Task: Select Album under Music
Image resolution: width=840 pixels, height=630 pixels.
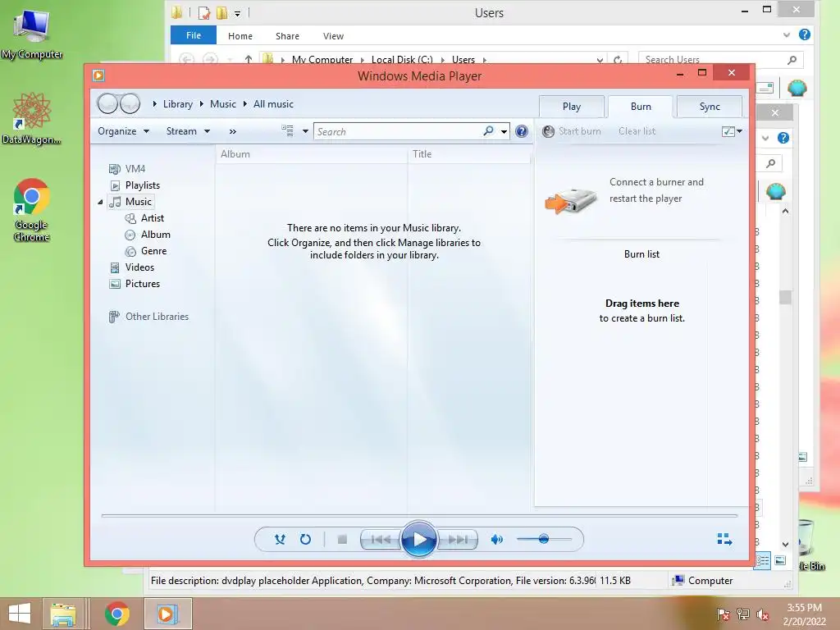Action: pyautogui.click(x=148, y=235)
